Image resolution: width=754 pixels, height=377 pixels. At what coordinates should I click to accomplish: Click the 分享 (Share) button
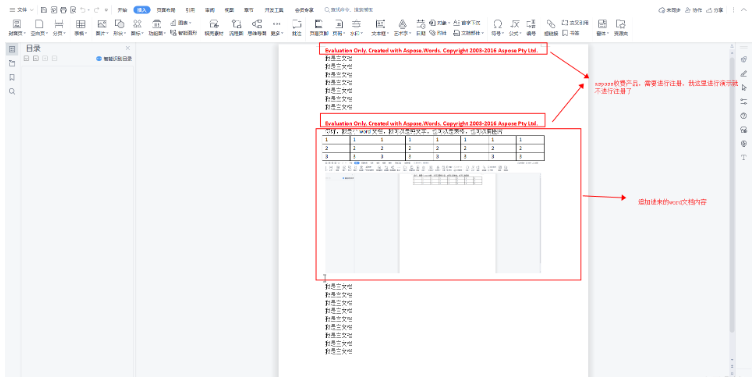(715, 10)
